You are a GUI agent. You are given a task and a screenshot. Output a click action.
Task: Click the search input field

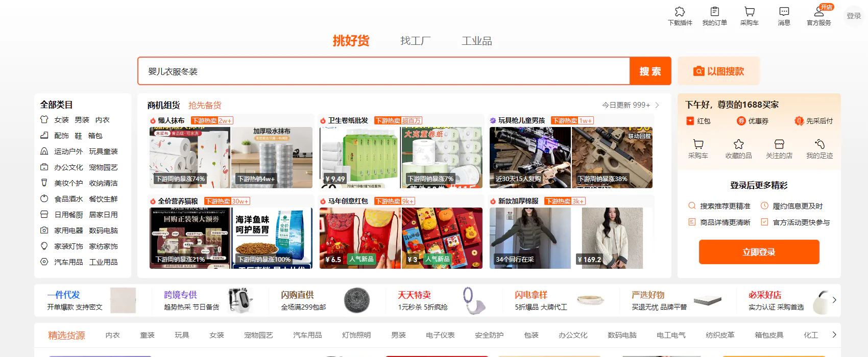[x=383, y=71]
